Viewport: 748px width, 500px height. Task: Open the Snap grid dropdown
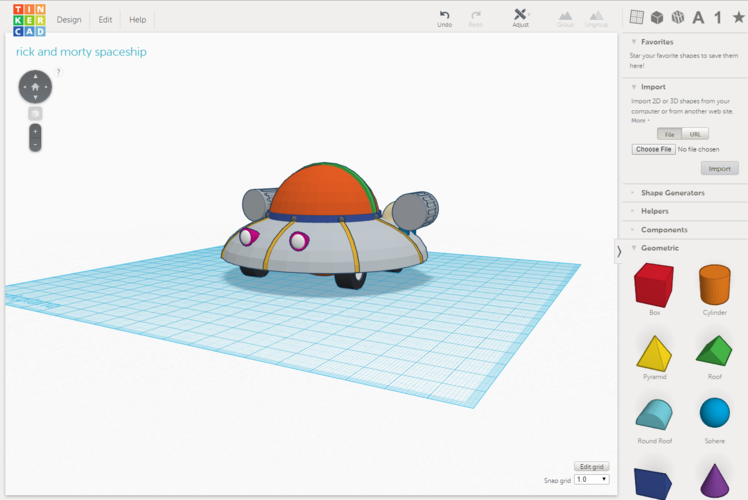(x=592, y=479)
